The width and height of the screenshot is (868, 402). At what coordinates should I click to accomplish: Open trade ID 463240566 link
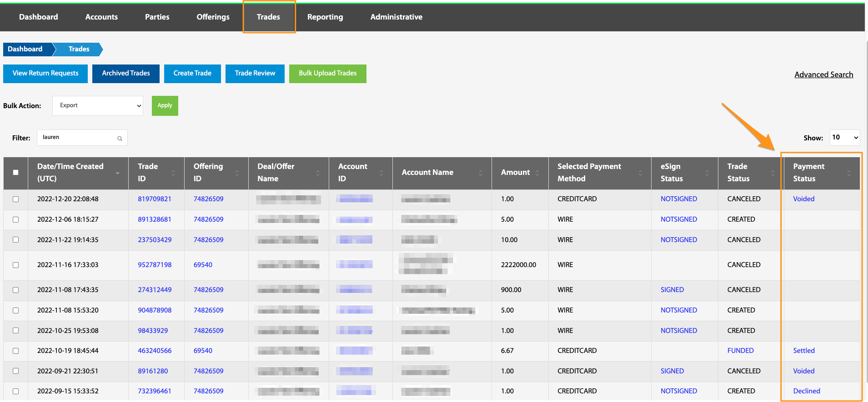(x=155, y=351)
